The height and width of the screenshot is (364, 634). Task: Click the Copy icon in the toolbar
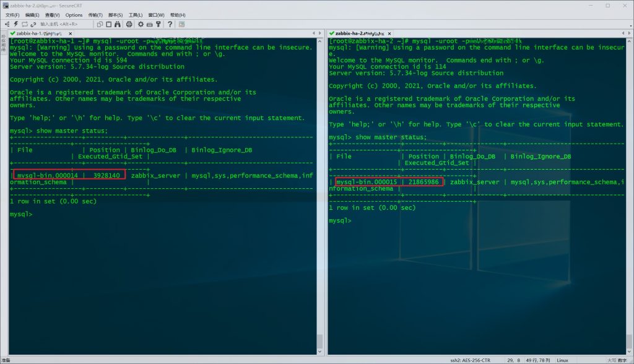pyautogui.click(x=100, y=24)
